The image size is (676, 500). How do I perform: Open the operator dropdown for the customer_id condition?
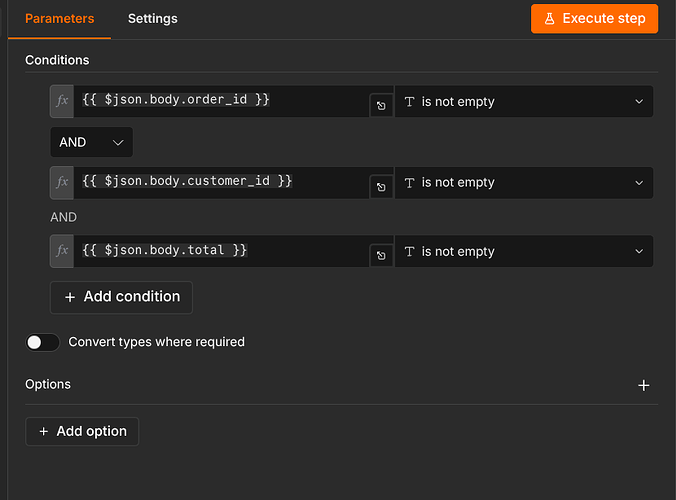(x=524, y=183)
